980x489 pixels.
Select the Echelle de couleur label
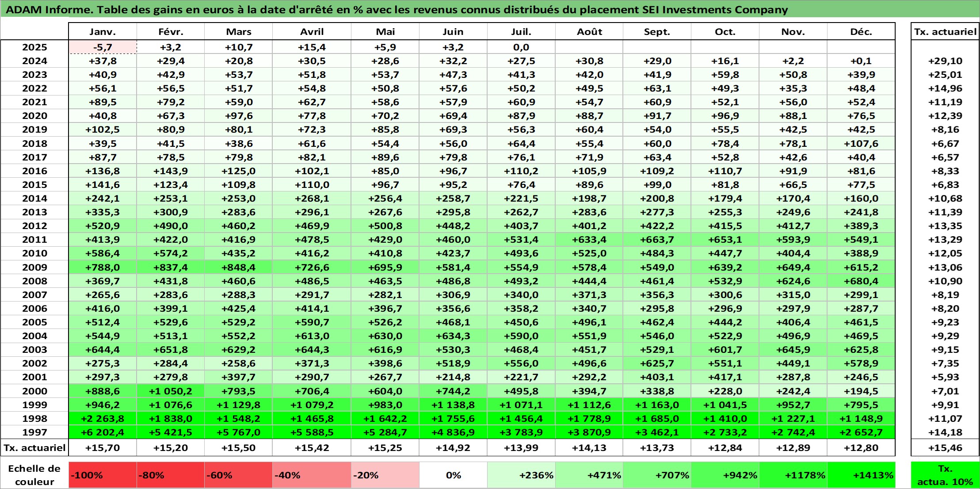click(x=34, y=475)
